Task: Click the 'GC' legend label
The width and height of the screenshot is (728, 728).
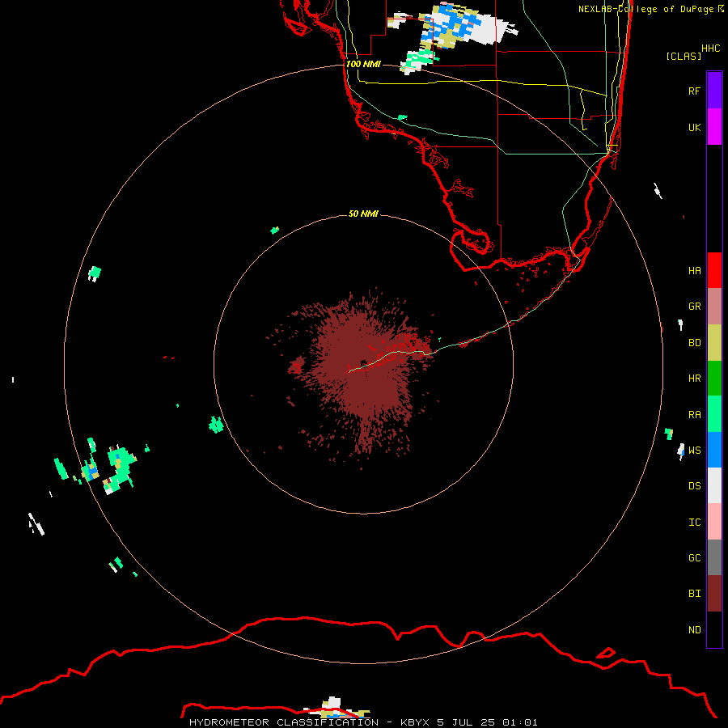Action: pos(694,558)
